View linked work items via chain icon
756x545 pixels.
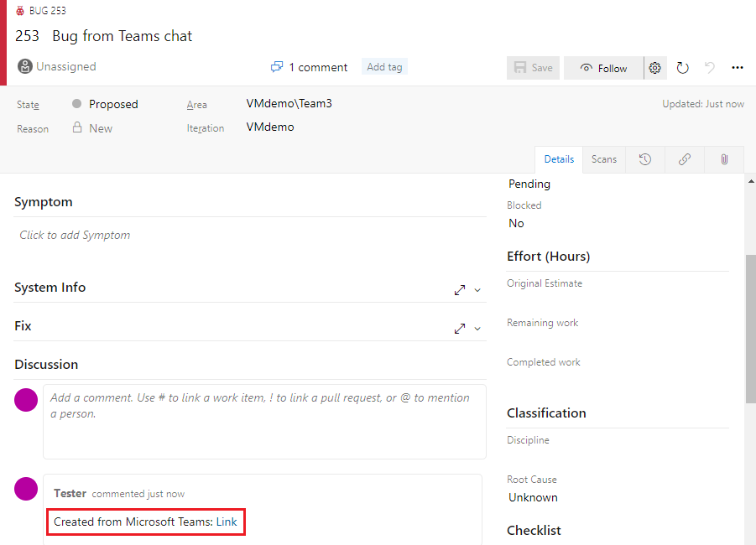(x=684, y=159)
